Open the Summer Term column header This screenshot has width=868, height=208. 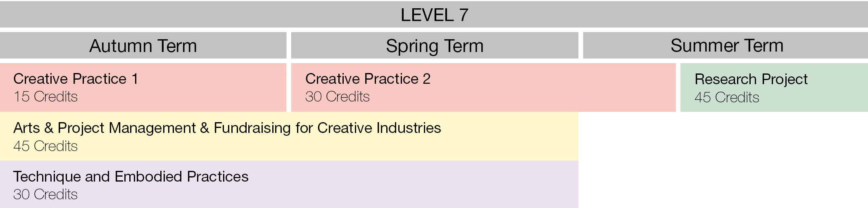(x=726, y=45)
